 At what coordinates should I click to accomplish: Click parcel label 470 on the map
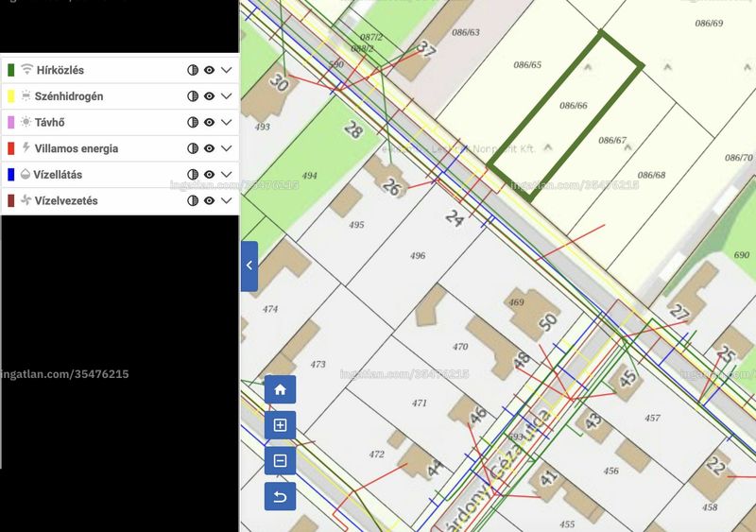[460, 347]
